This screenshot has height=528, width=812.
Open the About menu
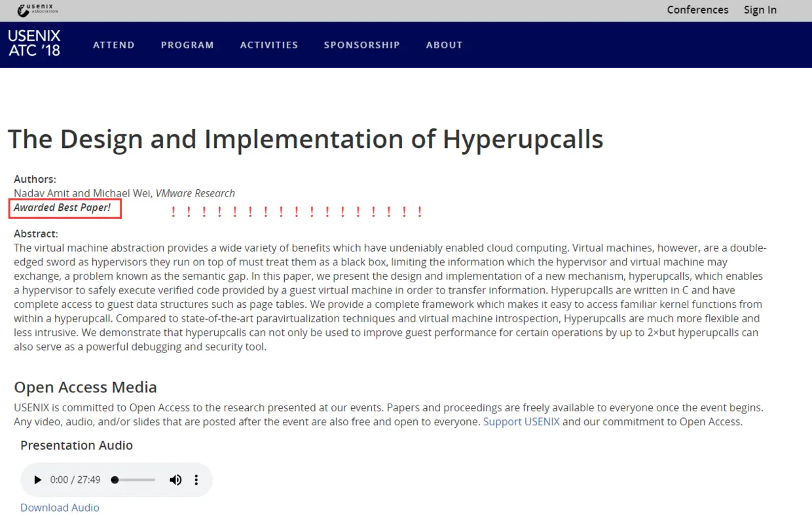(445, 45)
